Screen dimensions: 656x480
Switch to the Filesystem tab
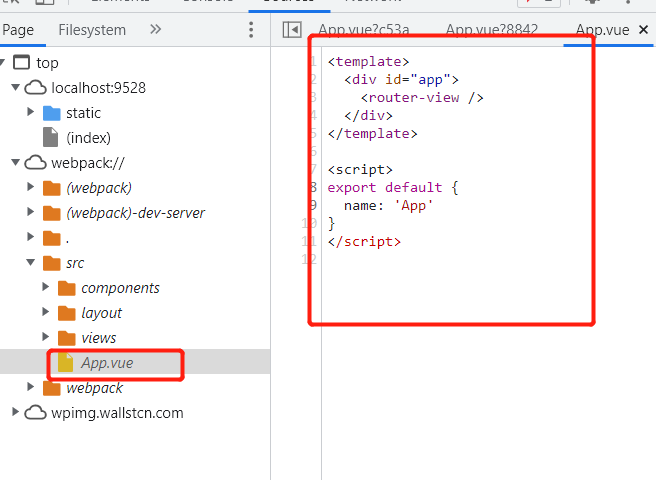92,30
